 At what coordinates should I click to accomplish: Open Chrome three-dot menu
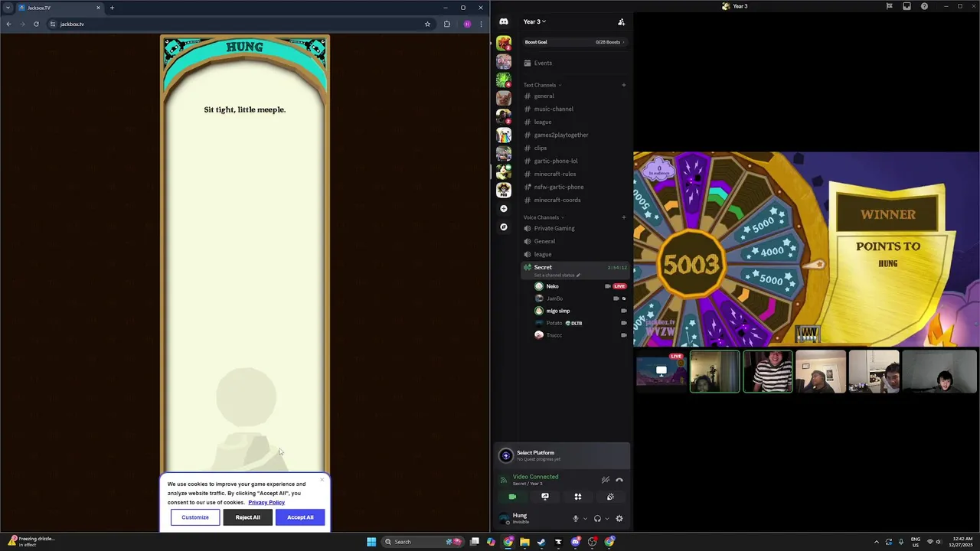tap(481, 24)
